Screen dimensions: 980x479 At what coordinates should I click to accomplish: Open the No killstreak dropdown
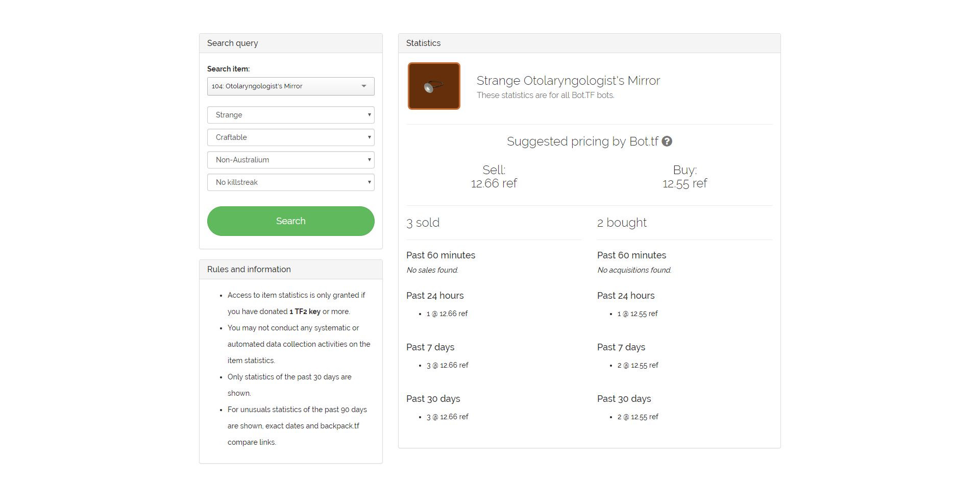coord(290,182)
